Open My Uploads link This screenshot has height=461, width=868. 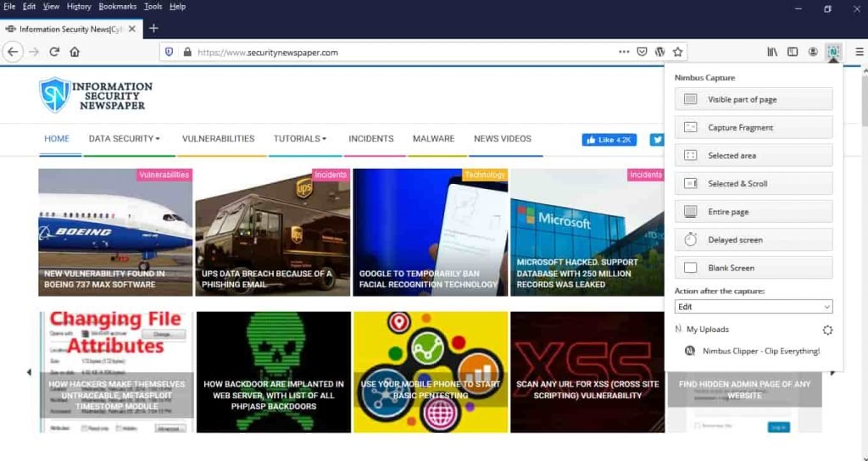pyautogui.click(x=708, y=330)
